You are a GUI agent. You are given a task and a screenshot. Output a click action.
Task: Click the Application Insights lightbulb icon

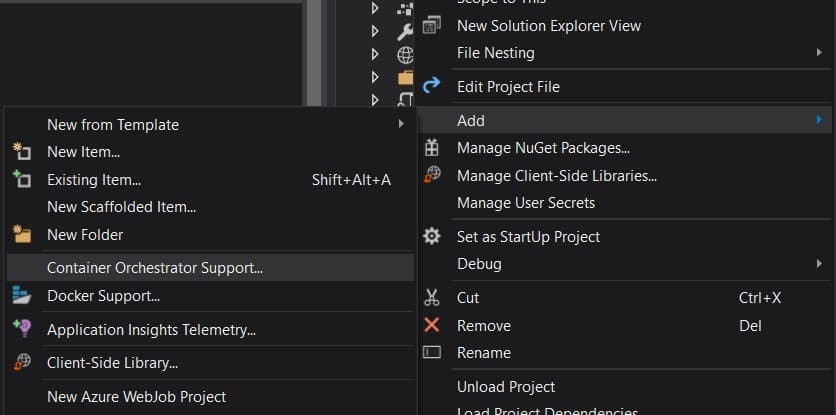22,329
